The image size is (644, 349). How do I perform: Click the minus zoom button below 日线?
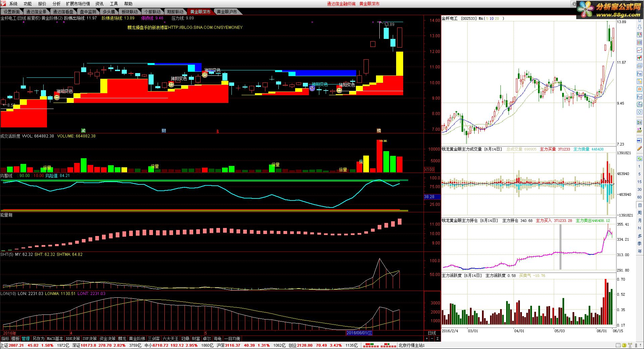coord(432,339)
